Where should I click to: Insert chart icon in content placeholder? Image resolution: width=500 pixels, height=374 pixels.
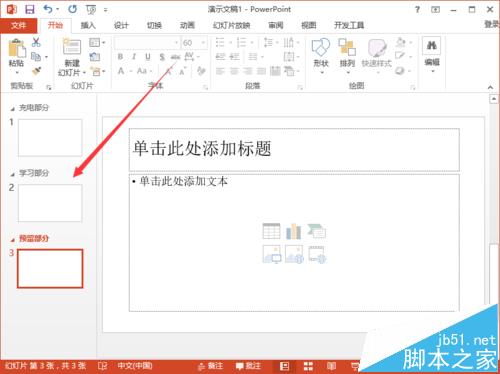(x=294, y=231)
